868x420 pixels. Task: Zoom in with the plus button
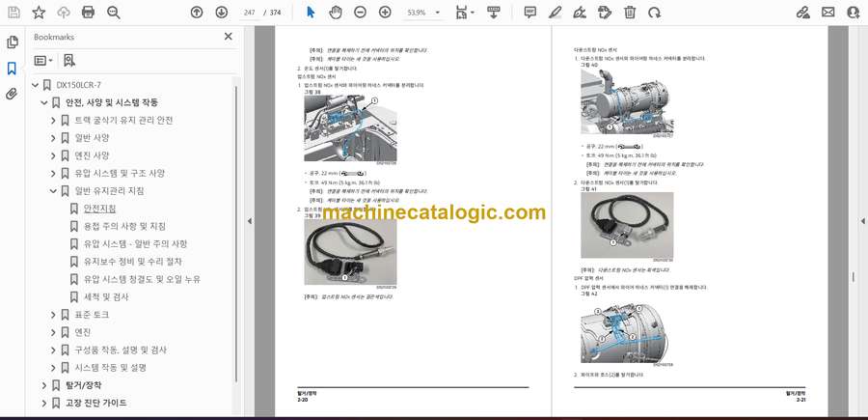click(385, 13)
